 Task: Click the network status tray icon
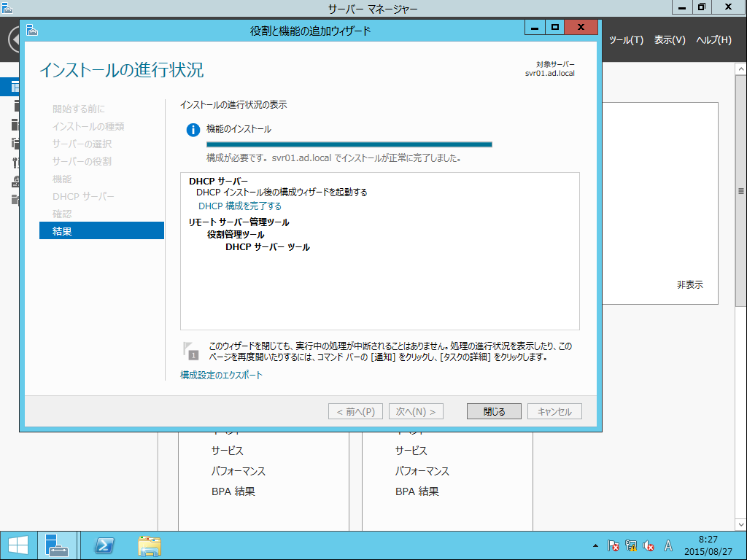click(631, 545)
